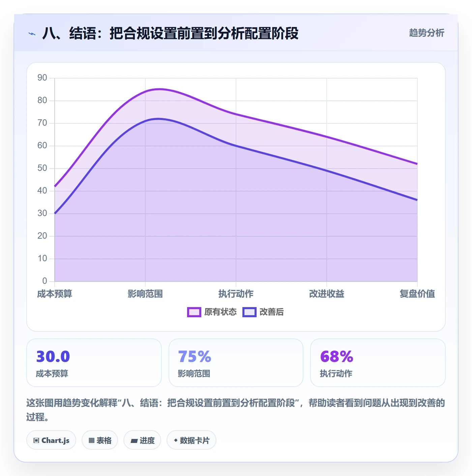This screenshot has height=476, width=472.
Task: Click the 成本预算 x-axis label
Action: (x=55, y=294)
